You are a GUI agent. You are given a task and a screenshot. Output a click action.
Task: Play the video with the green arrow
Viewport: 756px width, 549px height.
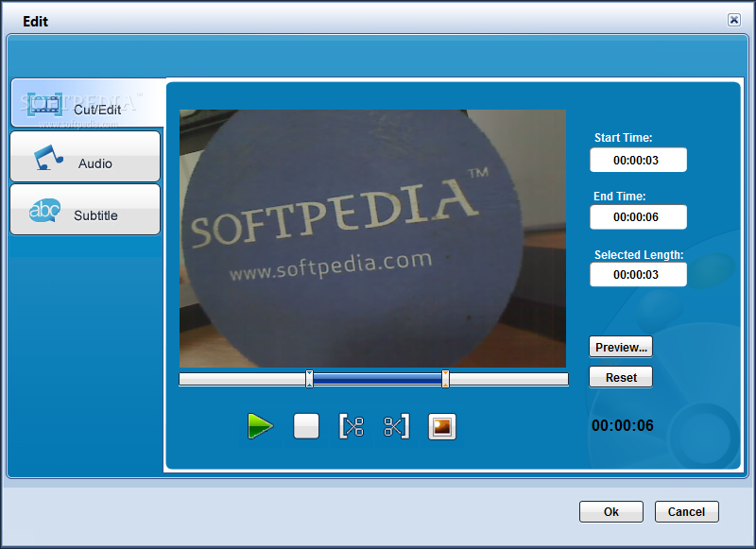click(x=261, y=426)
